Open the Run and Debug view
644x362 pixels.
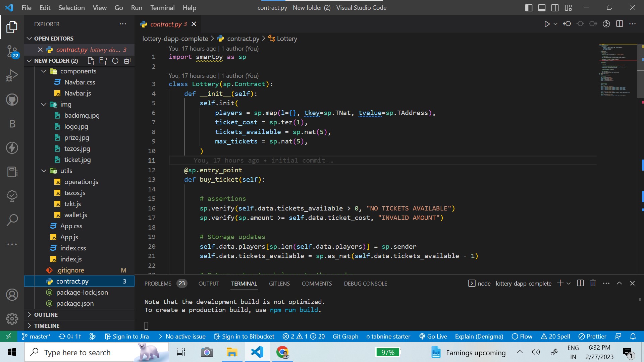tap(12, 75)
